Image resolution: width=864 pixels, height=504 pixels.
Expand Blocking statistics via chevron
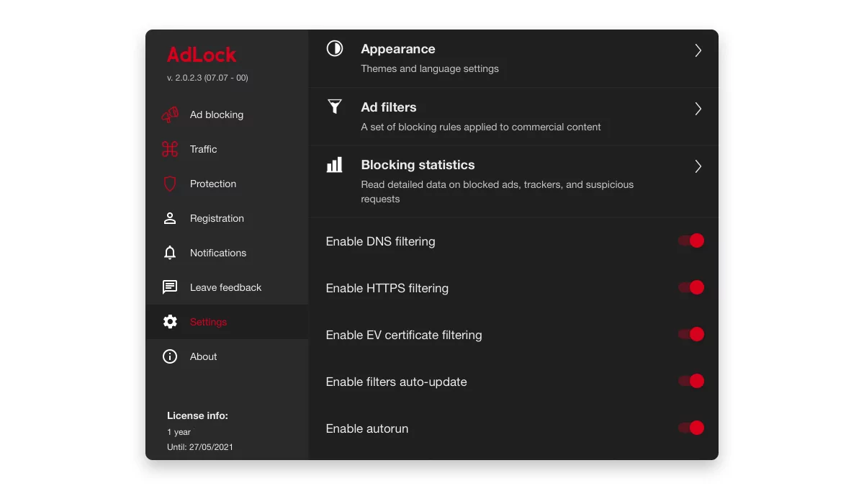[698, 166]
